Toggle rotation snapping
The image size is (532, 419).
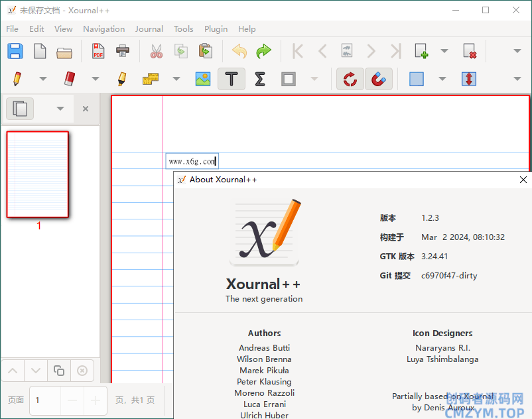pyautogui.click(x=350, y=79)
